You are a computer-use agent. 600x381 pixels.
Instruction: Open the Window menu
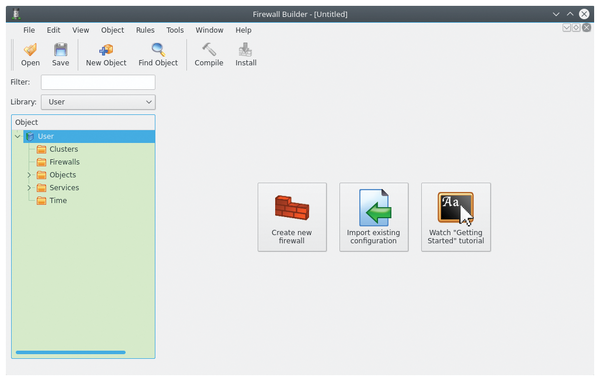point(209,30)
